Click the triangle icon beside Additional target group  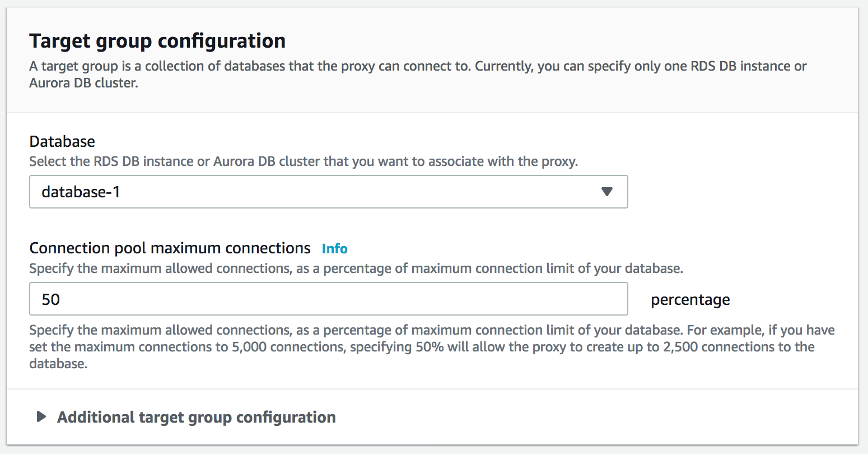pyautogui.click(x=41, y=416)
